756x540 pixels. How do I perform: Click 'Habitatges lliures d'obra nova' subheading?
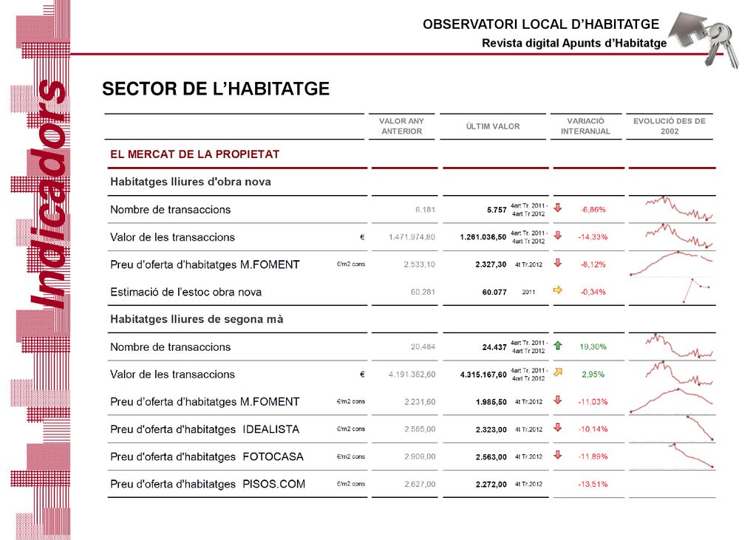click(191, 182)
